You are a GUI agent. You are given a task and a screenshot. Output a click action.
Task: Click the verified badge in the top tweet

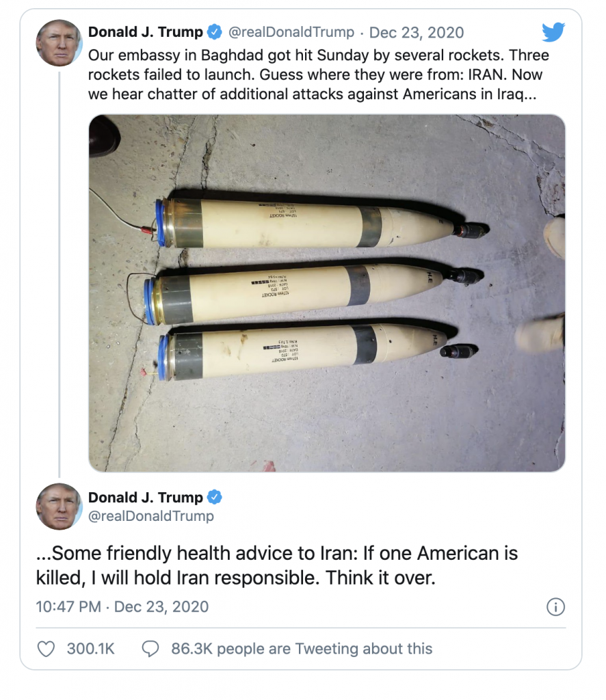coord(215,32)
